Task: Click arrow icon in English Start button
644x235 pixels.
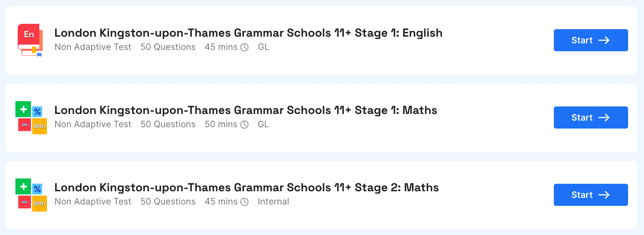Action: tap(604, 40)
